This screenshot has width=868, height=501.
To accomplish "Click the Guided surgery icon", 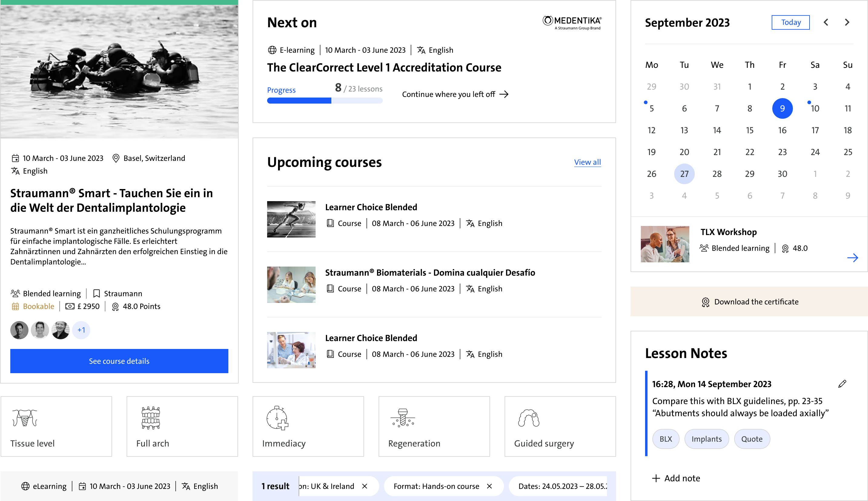I will [x=529, y=418].
